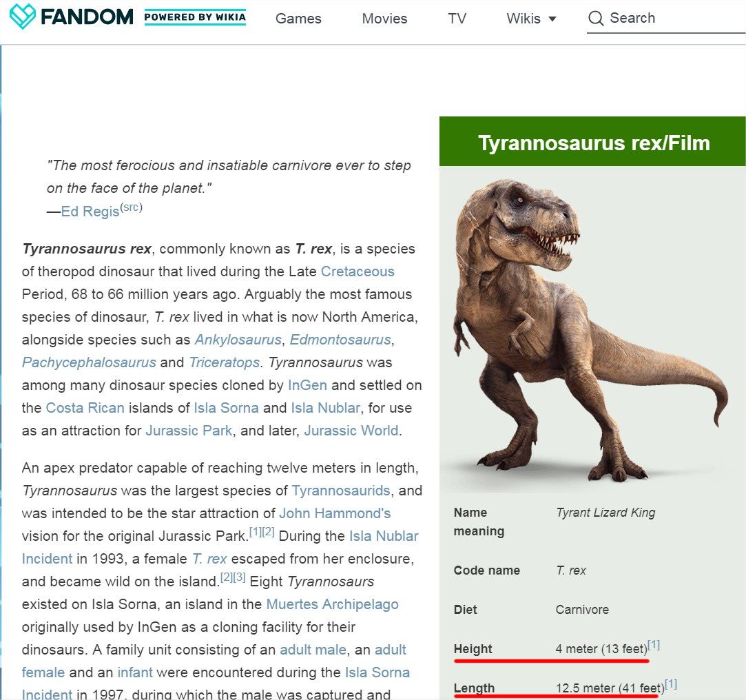The image size is (746, 700).
Task: Click the John Hammond's link
Action: coord(335,513)
